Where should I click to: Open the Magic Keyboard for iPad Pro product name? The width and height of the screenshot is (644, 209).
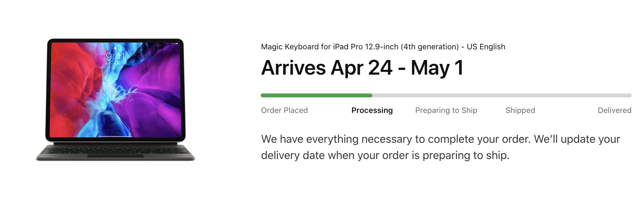coord(383,47)
